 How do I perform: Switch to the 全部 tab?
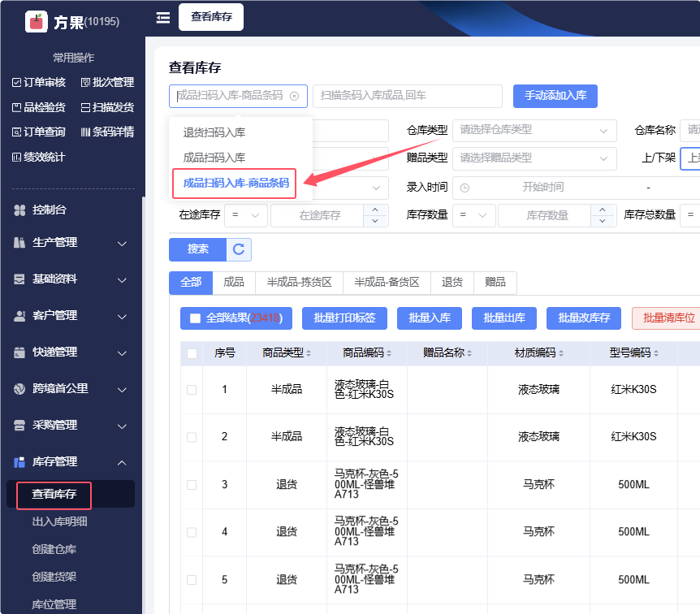(191, 282)
